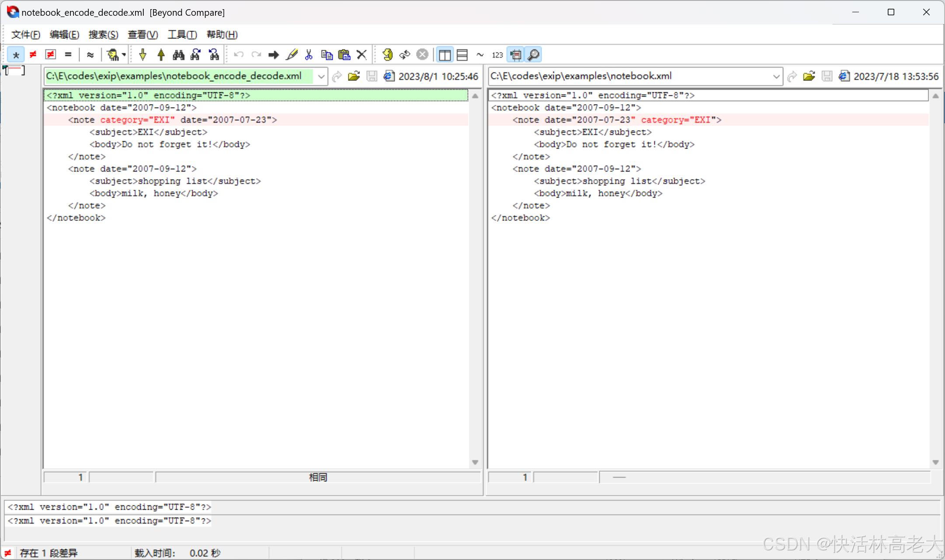
Task: Click open-folder button beside left path
Action: click(x=354, y=77)
